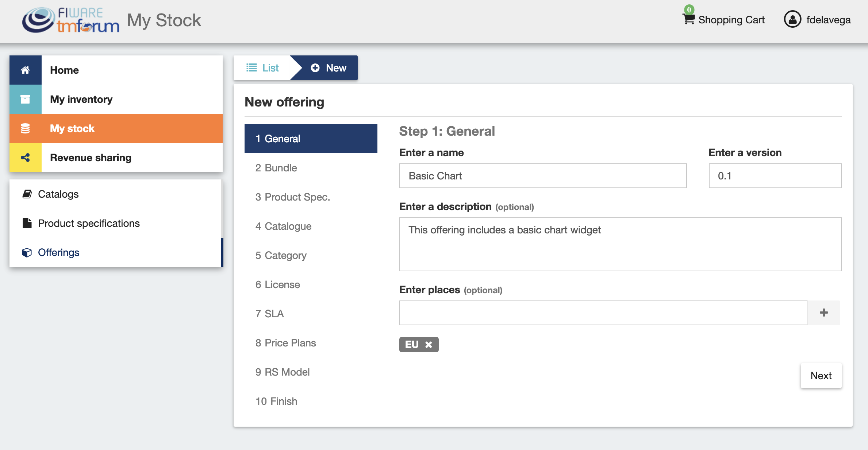Expand step 3 Product Spec section
The width and height of the screenshot is (868, 450).
point(293,197)
